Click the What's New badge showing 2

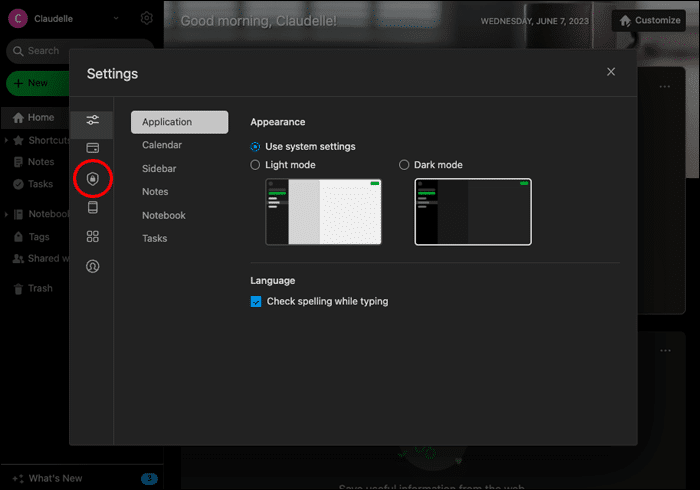(149, 478)
